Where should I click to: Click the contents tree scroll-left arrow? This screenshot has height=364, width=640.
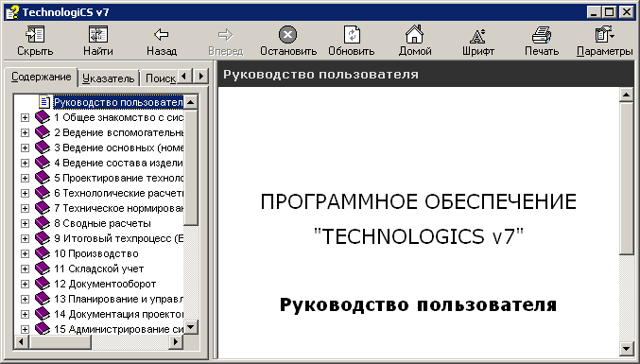click(21, 341)
